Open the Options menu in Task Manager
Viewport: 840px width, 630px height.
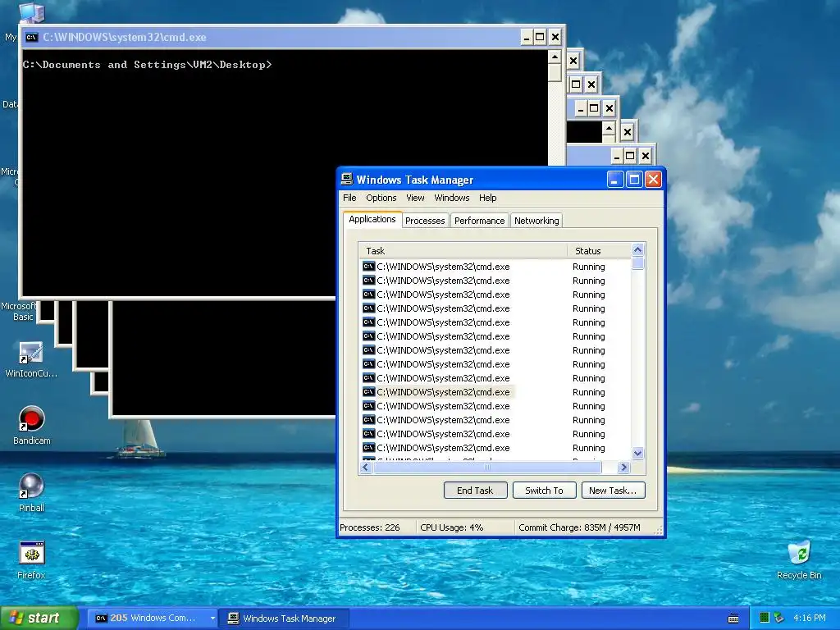tap(381, 198)
